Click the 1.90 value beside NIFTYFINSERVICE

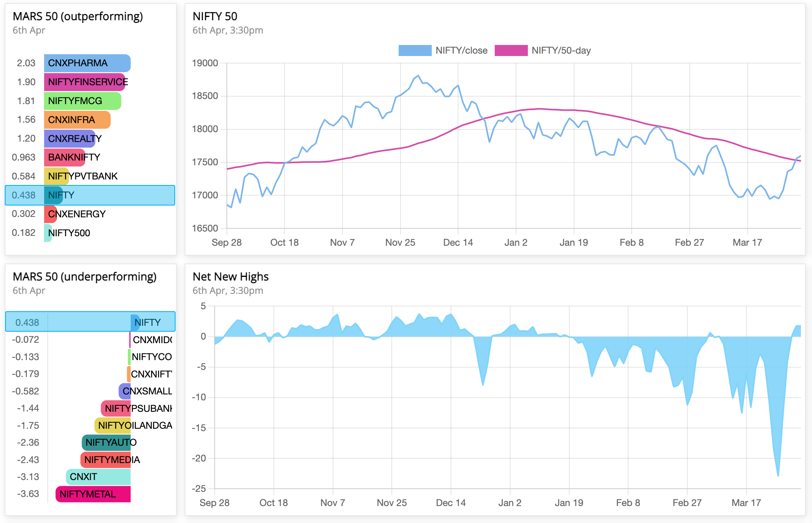(x=26, y=82)
